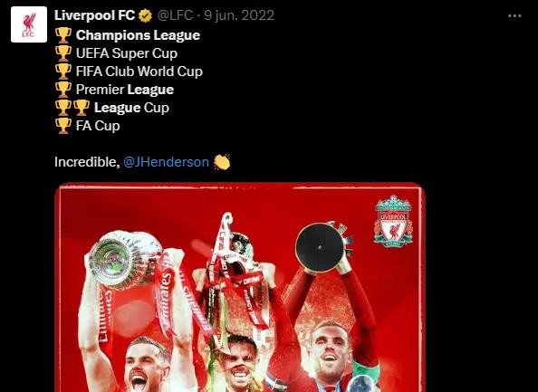Click trophy emoji beside Champions League

click(x=63, y=35)
